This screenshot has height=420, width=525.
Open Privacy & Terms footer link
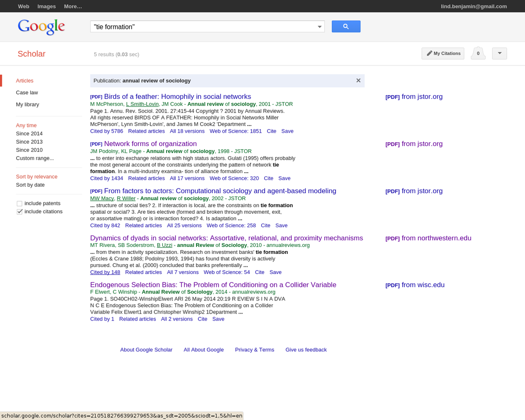coord(254,350)
